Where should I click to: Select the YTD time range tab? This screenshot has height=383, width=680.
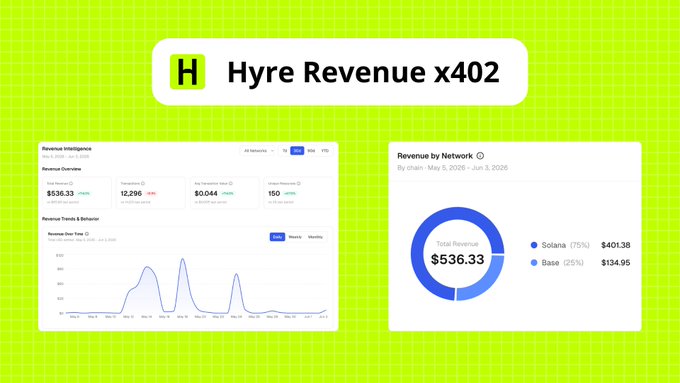325,151
